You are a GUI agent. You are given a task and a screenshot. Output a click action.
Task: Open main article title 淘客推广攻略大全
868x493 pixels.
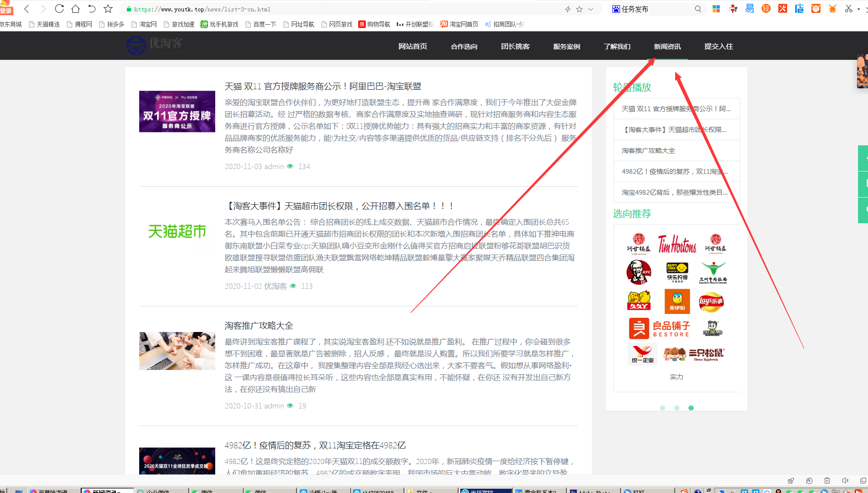pyautogui.click(x=259, y=326)
